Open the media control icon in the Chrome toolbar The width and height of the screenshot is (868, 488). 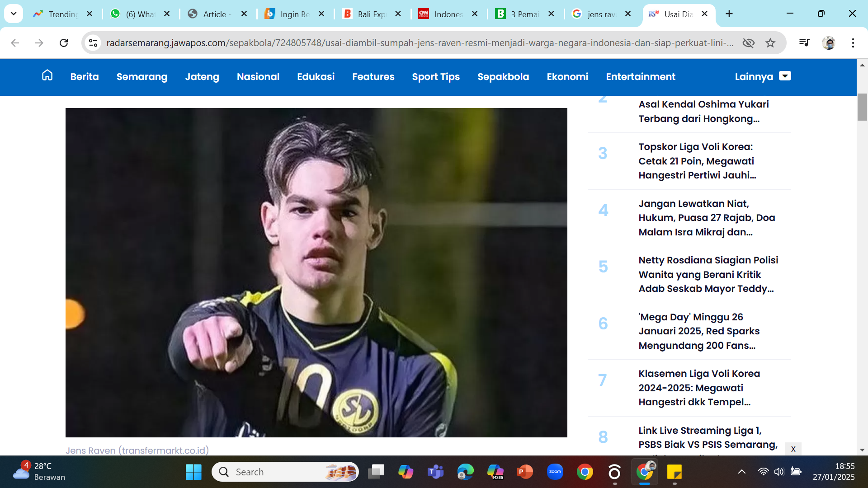[804, 43]
